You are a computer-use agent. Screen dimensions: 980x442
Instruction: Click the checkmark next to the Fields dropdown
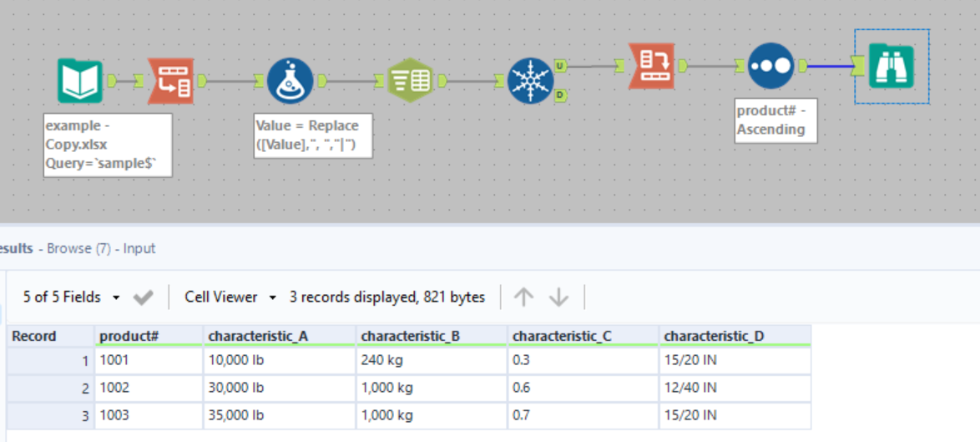[x=143, y=297]
